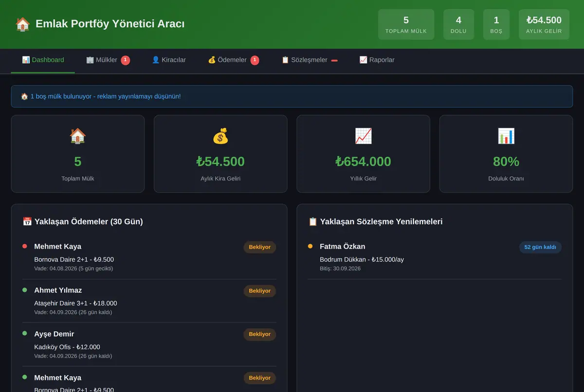
Task: Open the Ödemeler tab
Action: [x=234, y=60]
